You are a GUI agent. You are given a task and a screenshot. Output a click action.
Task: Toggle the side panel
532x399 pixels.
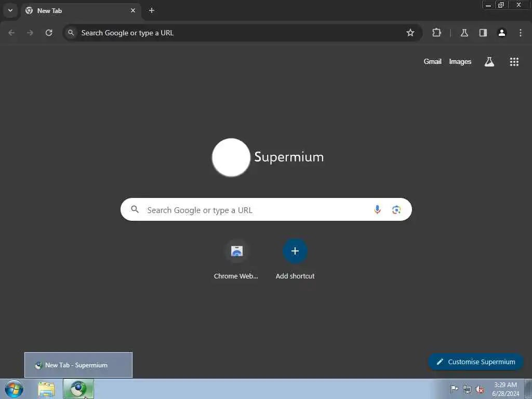pos(483,33)
